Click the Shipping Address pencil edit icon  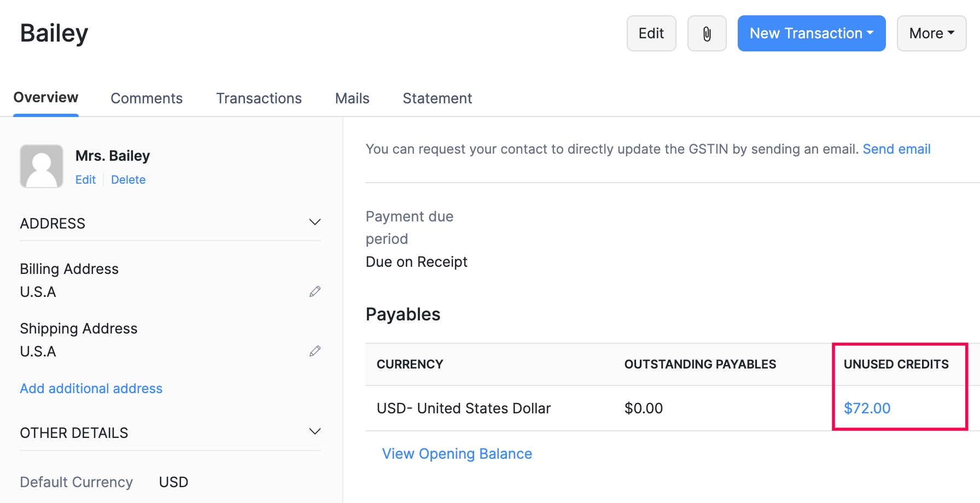tap(315, 351)
